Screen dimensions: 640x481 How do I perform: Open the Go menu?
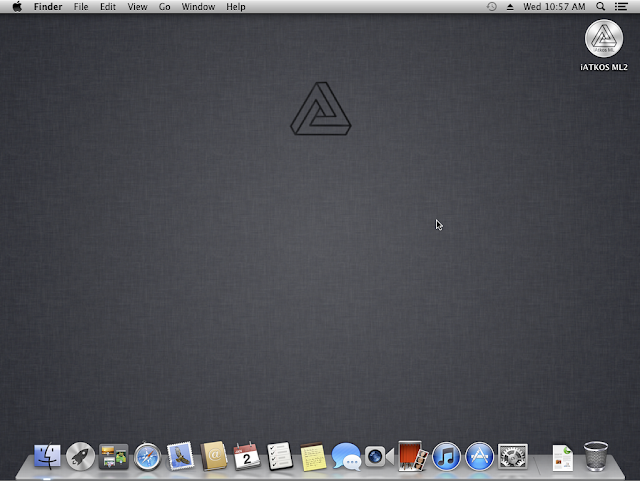coord(164,7)
